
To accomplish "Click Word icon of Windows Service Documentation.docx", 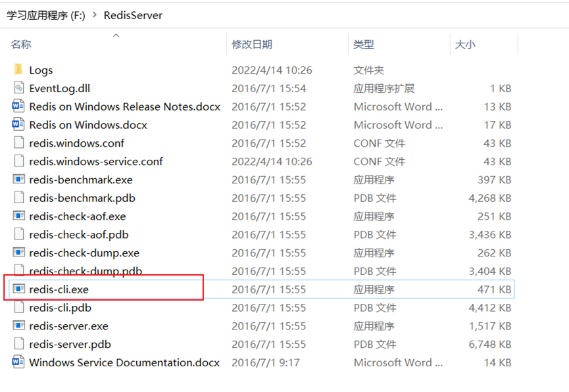I will [18, 362].
